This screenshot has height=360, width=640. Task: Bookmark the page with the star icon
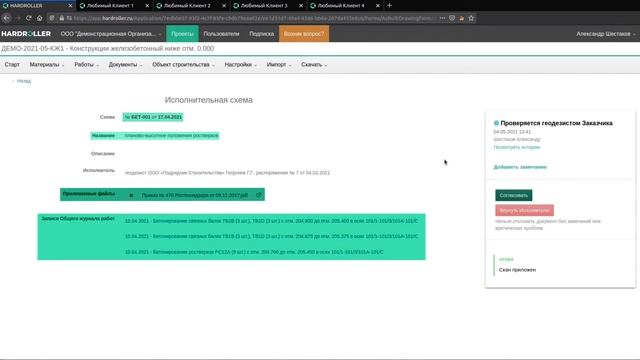click(x=471, y=18)
